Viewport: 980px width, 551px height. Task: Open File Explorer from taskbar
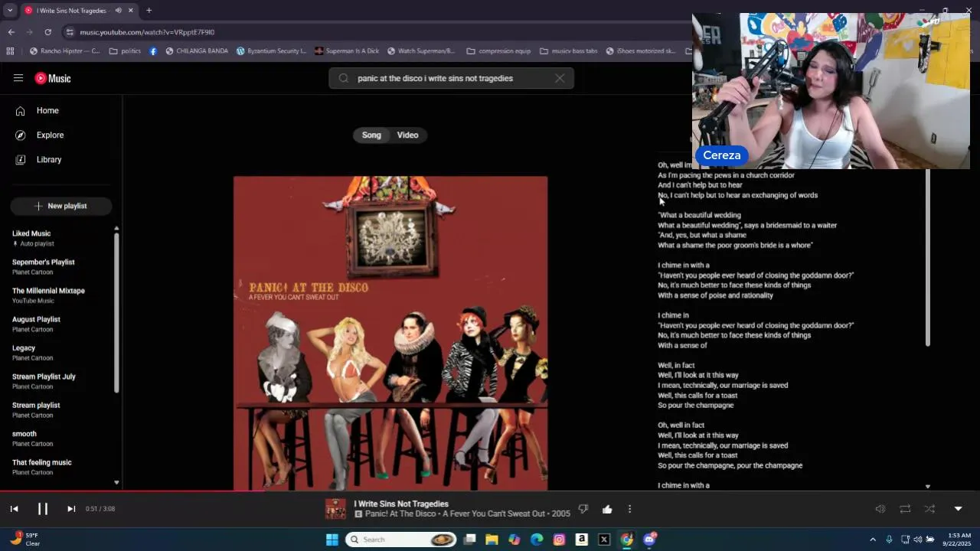pyautogui.click(x=492, y=540)
